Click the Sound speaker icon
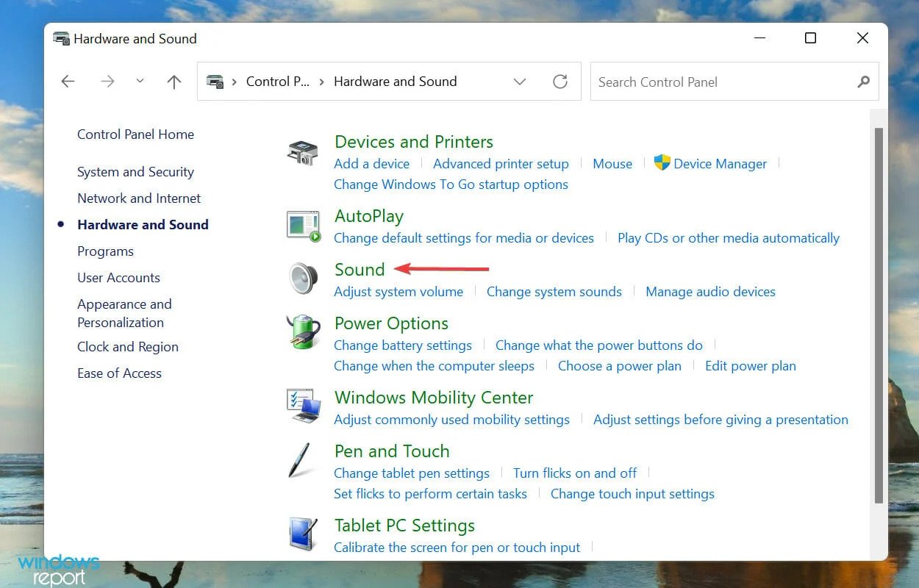Image resolution: width=919 pixels, height=588 pixels. click(x=302, y=279)
